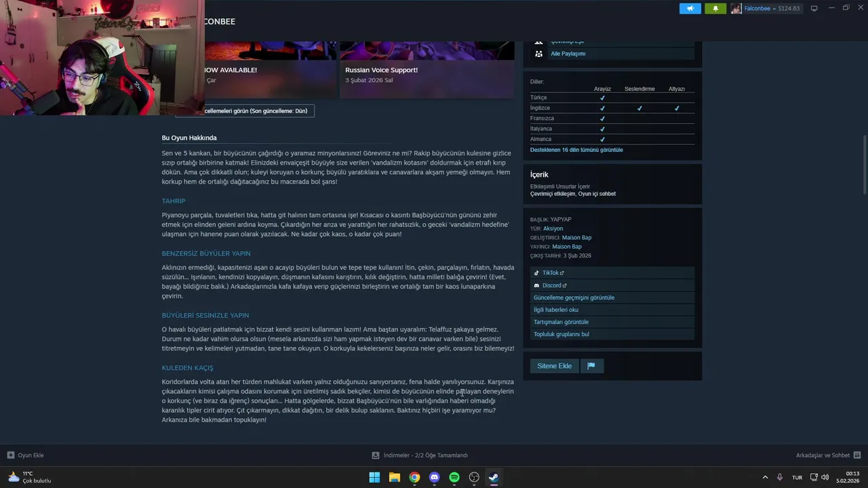
Task: Open Spotify from the taskbar
Action: (454, 477)
